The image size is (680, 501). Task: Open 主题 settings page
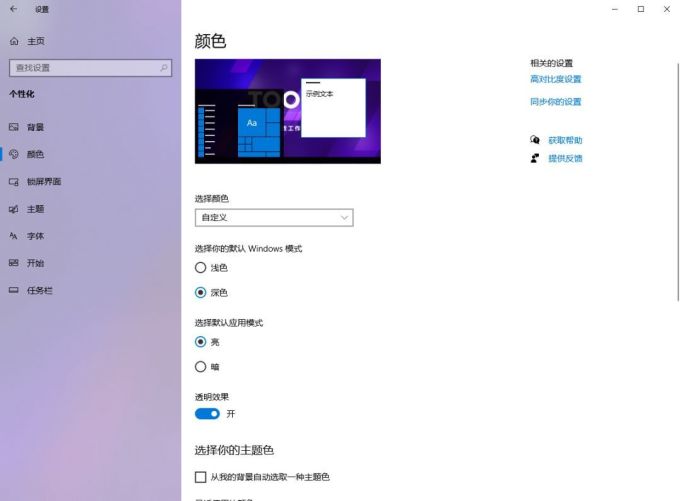pyautogui.click(x=36, y=209)
